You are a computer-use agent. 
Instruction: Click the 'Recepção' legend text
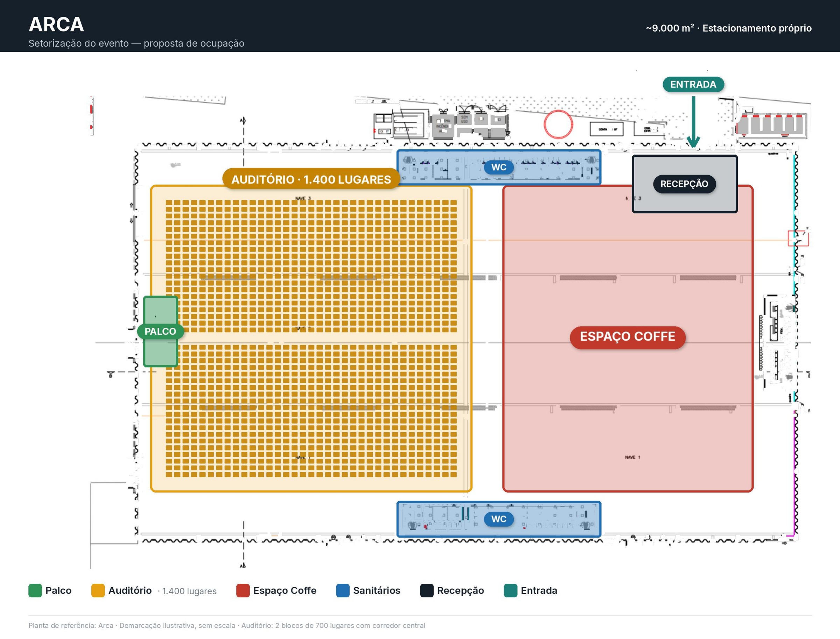click(x=461, y=591)
